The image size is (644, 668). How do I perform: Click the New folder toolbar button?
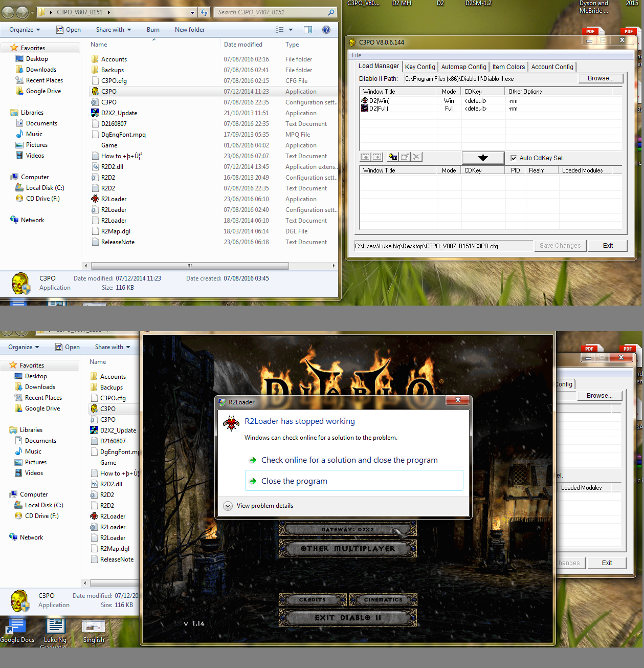point(190,30)
